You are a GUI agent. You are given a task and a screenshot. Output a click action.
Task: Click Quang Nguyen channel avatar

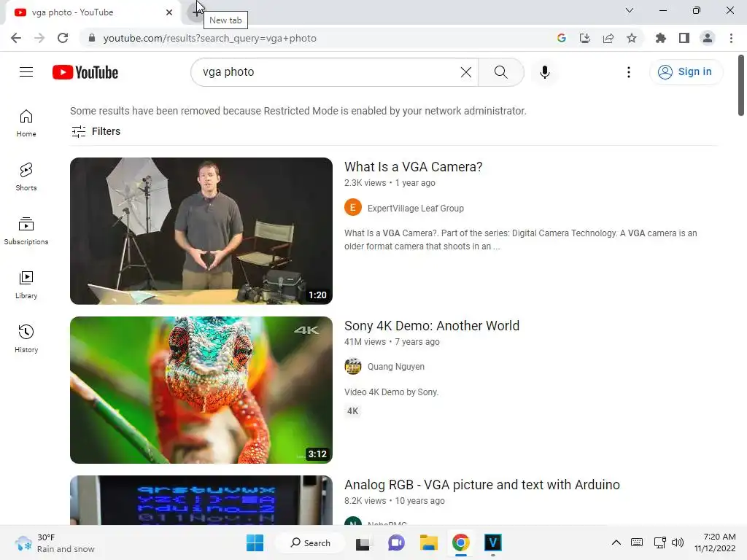353,366
